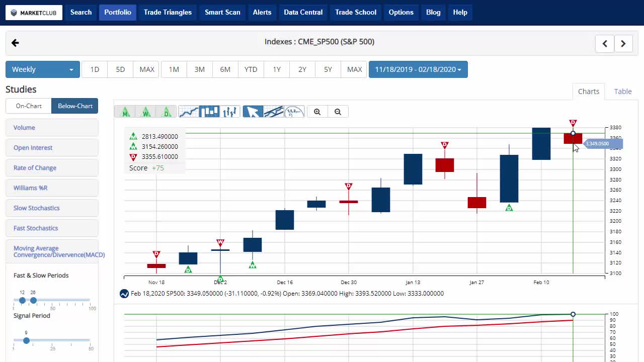Click green monthly triangle in legend at 2813.49
The width and height of the screenshot is (644, 362).
coord(133,136)
